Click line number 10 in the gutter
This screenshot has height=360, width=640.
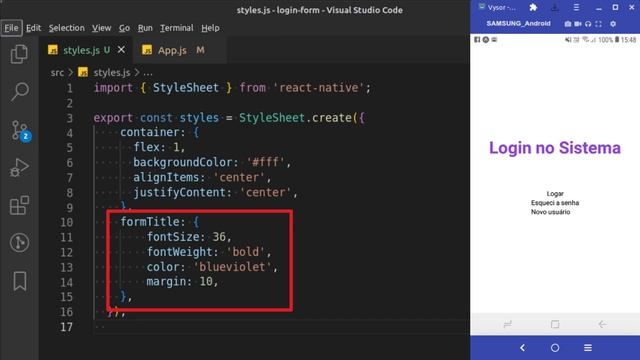(67, 222)
